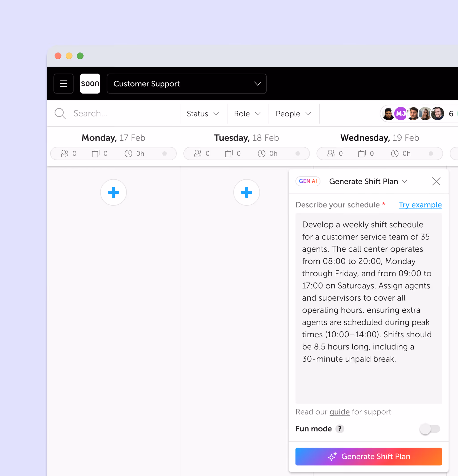Click the Soon logo
The height and width of the screenshot is (476, 458).
tap(90, 83)
